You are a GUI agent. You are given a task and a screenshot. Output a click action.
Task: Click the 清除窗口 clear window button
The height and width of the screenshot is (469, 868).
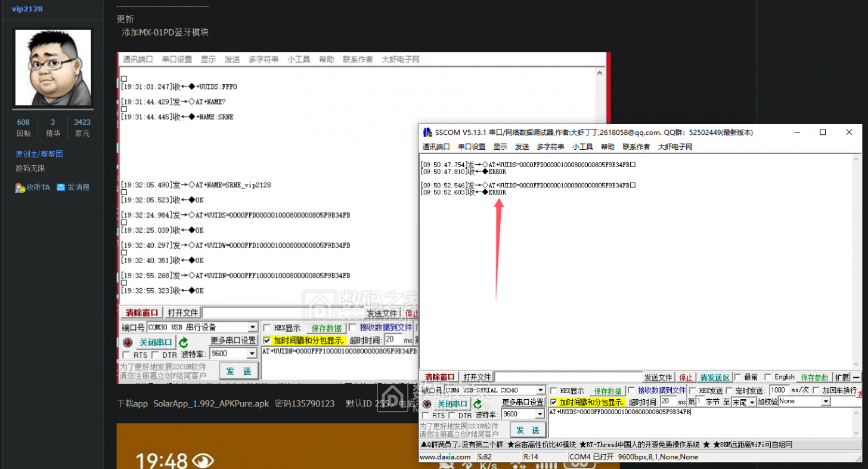pos(440,377)
